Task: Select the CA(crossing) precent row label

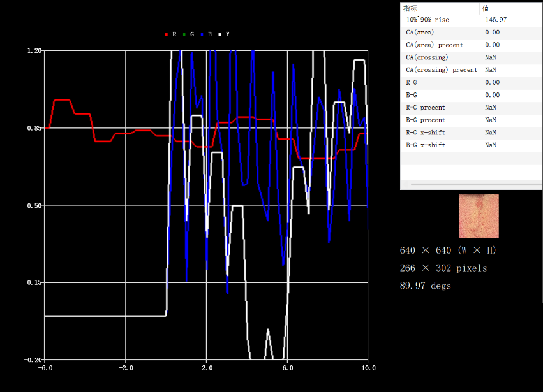Action: [442, 70]
